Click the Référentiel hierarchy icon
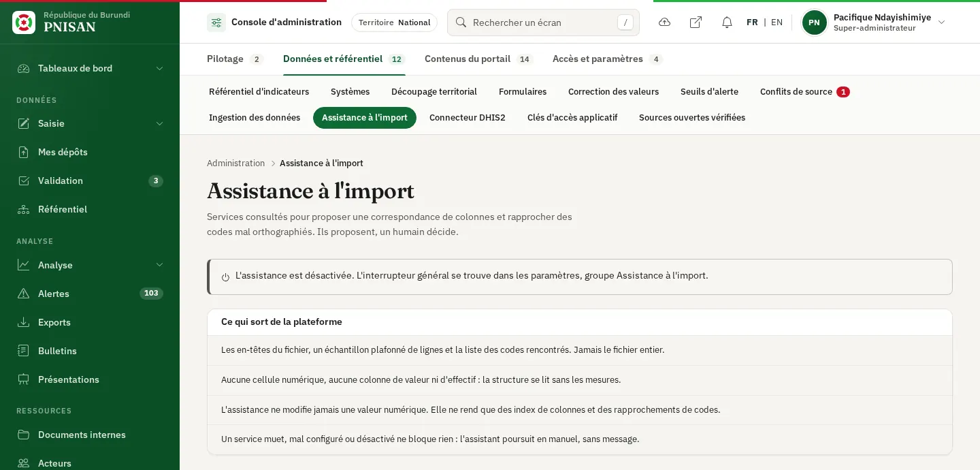 point(24,209)
